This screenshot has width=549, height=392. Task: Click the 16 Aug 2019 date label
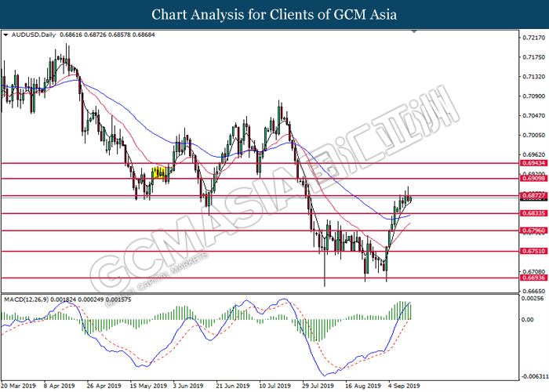coord(363,386)
